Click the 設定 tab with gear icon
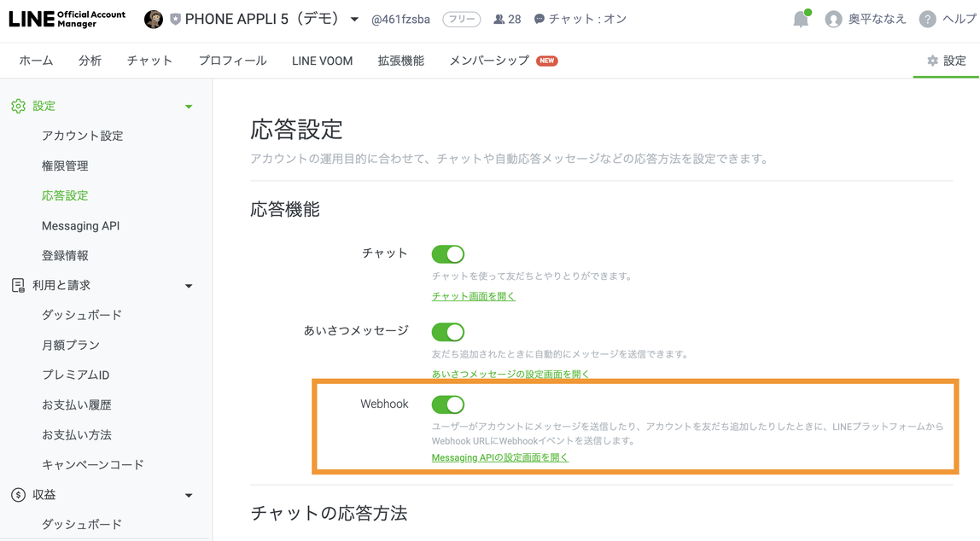The height and width of the screenshot is (541, 980). (946, 61)
